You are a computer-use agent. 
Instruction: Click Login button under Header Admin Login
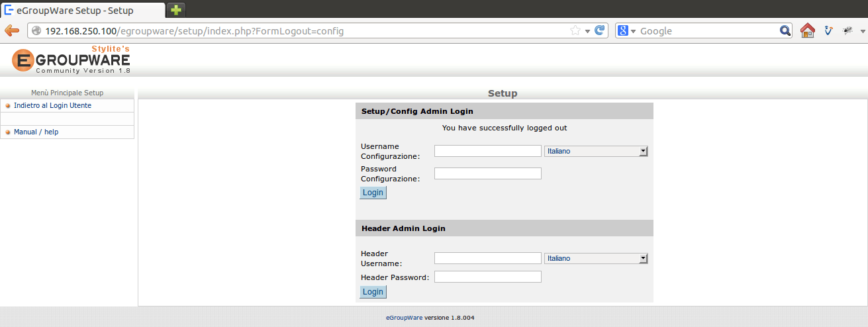[x=373, y=292]
